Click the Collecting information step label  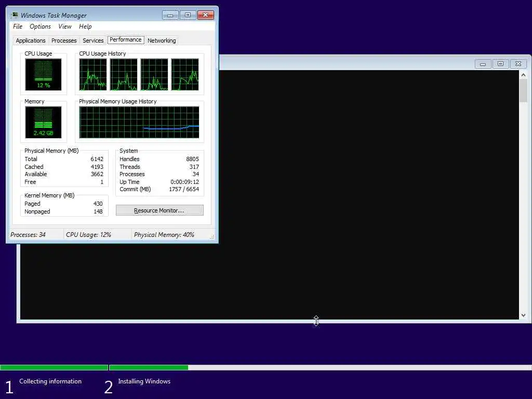tap(50, 381)
